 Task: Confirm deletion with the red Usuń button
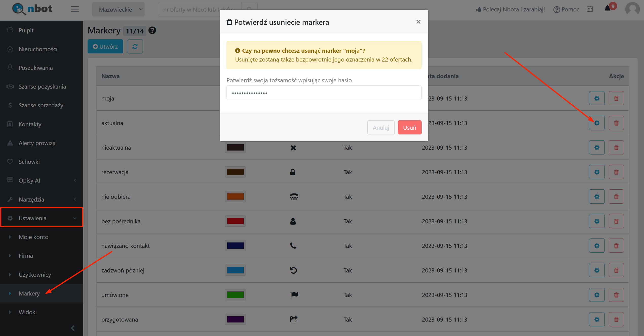[x=409, y=127]
